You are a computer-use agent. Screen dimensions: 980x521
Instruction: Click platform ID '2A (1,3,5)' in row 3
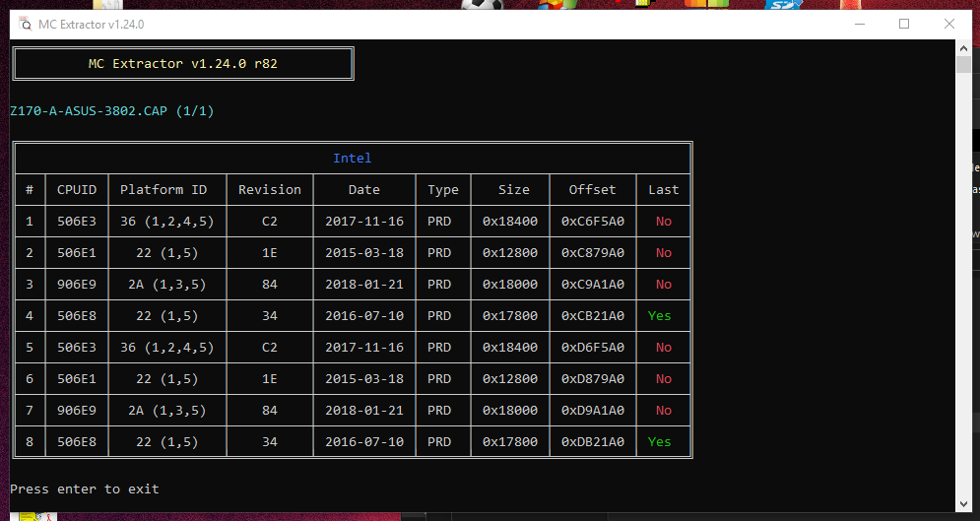(166, 285)
